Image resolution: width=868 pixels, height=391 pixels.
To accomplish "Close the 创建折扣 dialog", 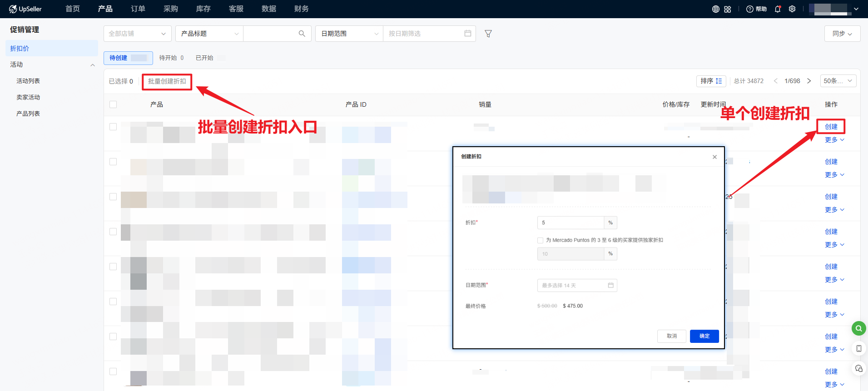I will pos(714,157).
